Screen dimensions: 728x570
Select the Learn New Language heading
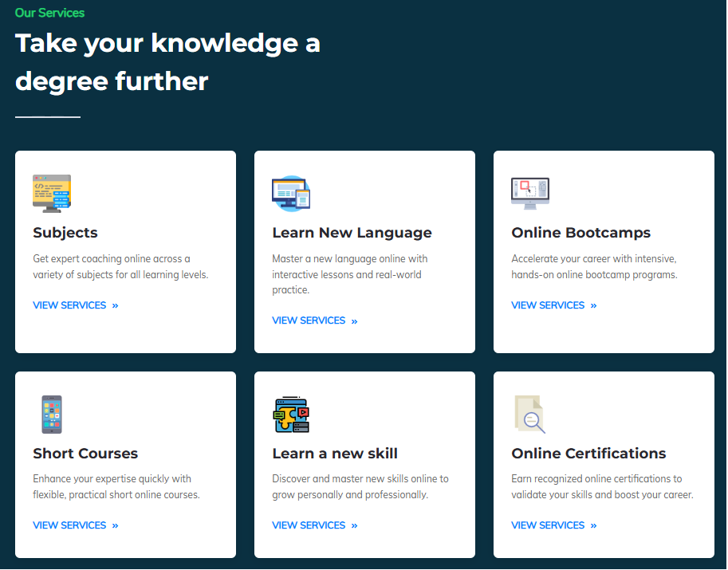352,233
